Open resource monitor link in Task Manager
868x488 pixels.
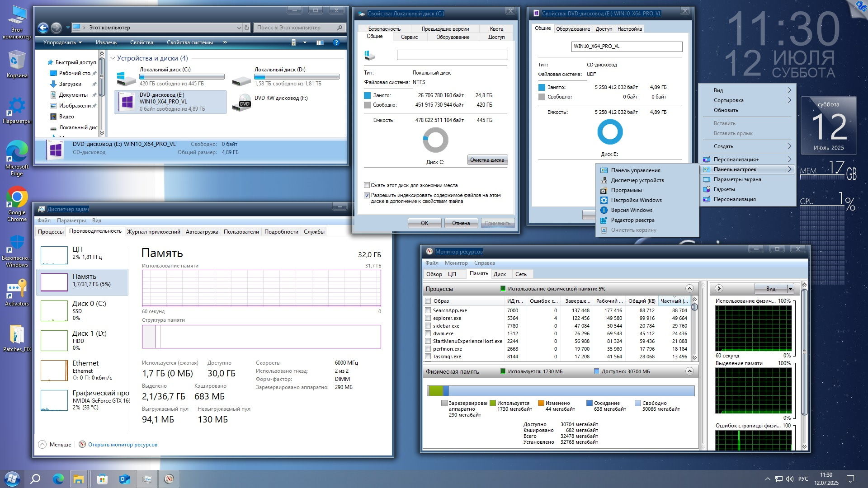(122, 445)
